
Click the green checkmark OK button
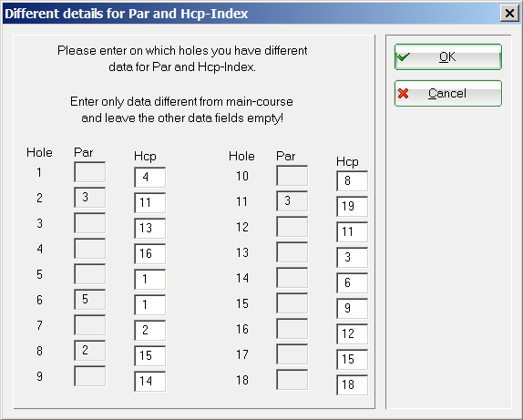(x=448, y=57)
